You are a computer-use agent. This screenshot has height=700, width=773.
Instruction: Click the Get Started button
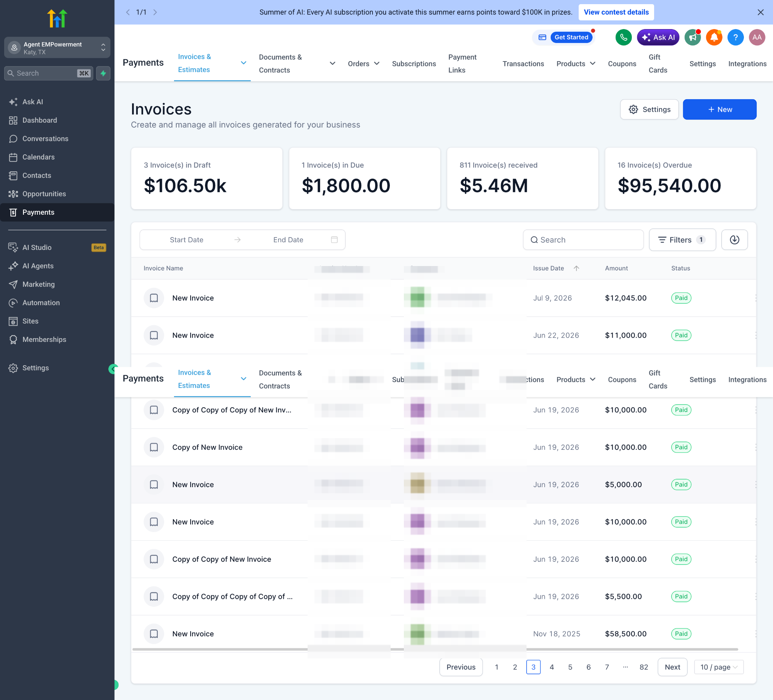(571, 37)
